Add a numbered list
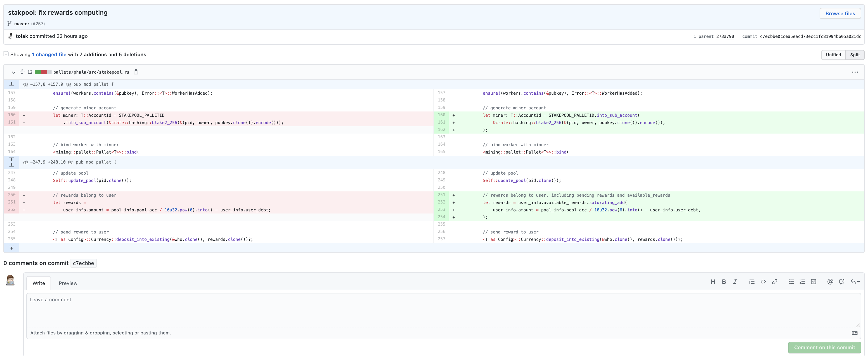Screen dimensions: 868x356 tap(802, 282)
